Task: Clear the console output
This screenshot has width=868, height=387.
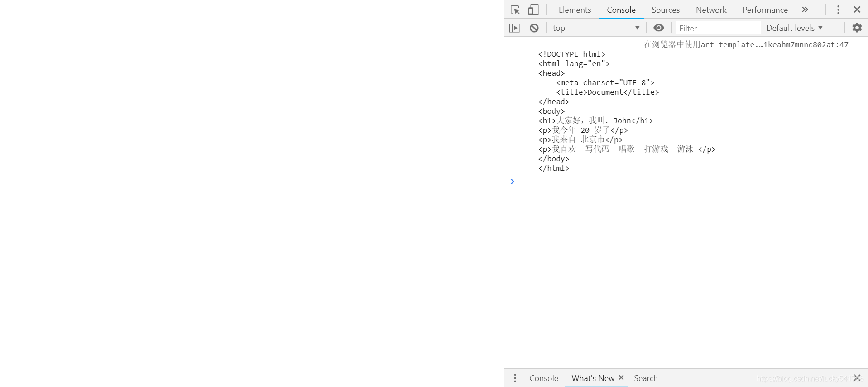Action: click(534, 28)
